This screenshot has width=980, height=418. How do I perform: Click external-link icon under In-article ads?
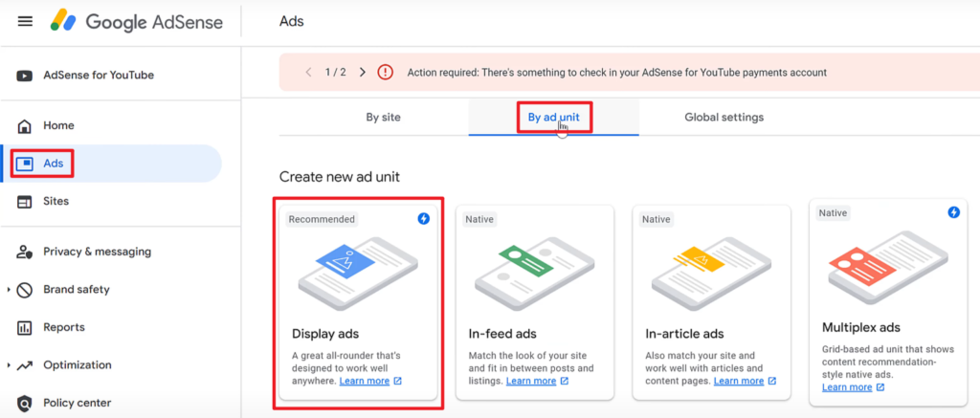tap(772, 381)
